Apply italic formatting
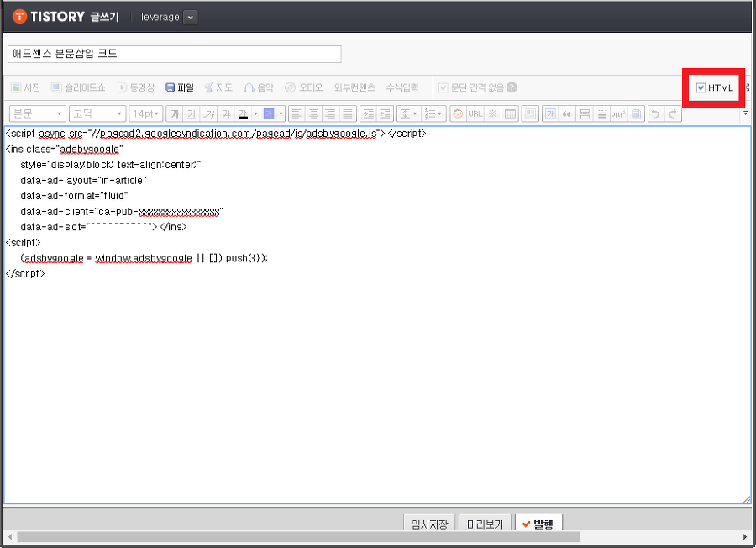Screen dimensions: 756x548 [x=209, y=113]
